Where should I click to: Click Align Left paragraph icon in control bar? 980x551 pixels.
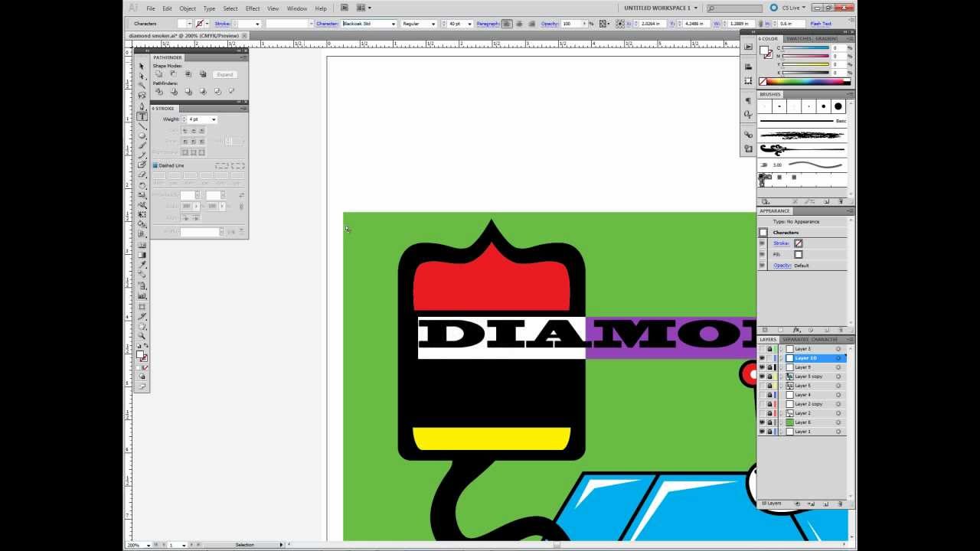point(507,24)
